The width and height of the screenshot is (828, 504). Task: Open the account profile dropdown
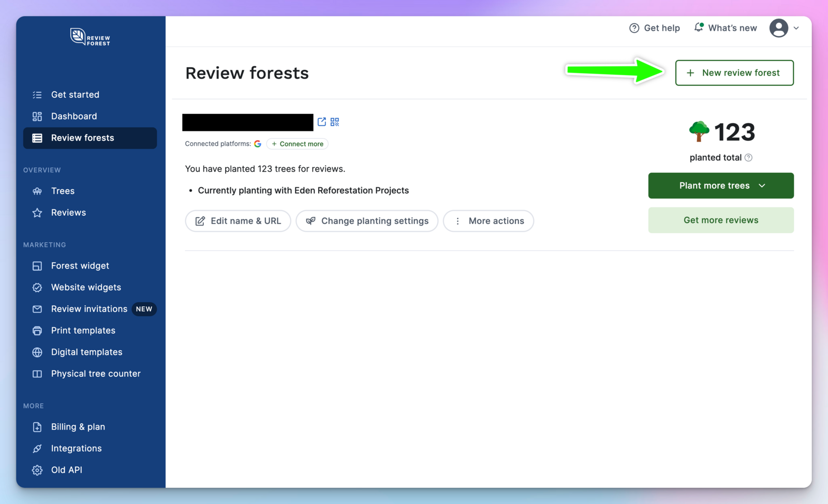coord(784,28)
